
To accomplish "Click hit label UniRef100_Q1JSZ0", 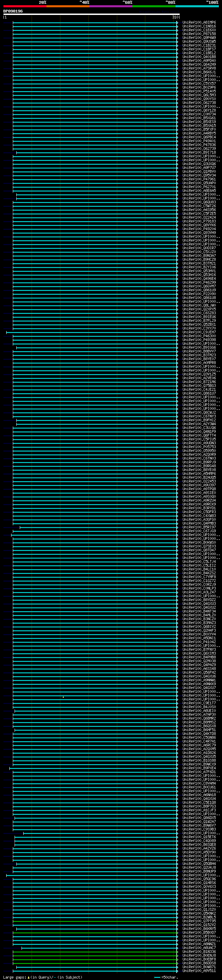I will coord(199,909).
